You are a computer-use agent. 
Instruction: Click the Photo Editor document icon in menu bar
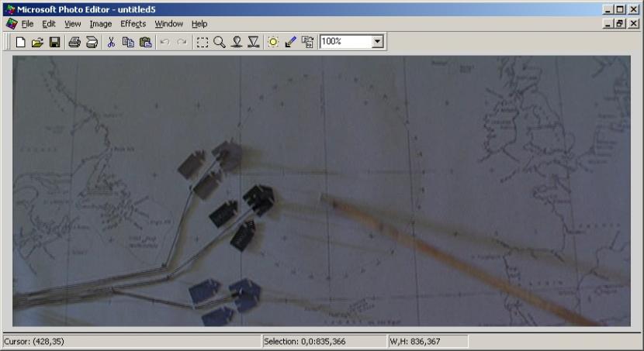(11, 24)
